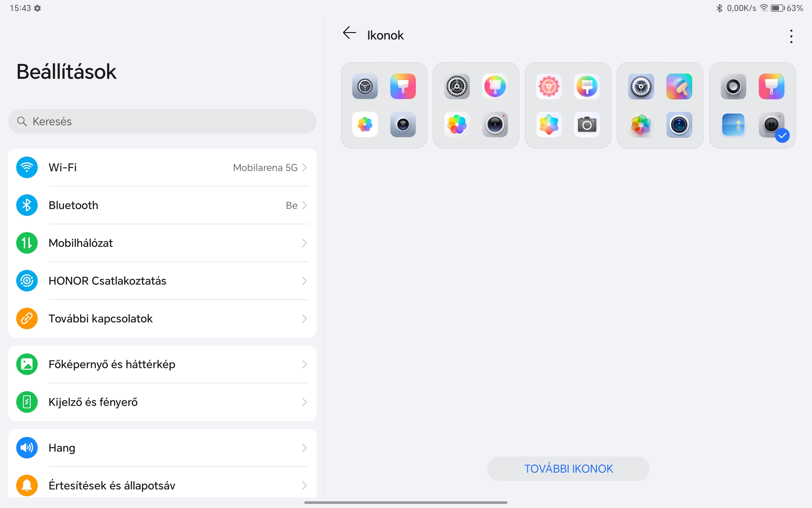This screenshot has height=508, width=812.
Task: Click the blue checkmark on the selected icon pack
Action: click(x=782, y=135)
